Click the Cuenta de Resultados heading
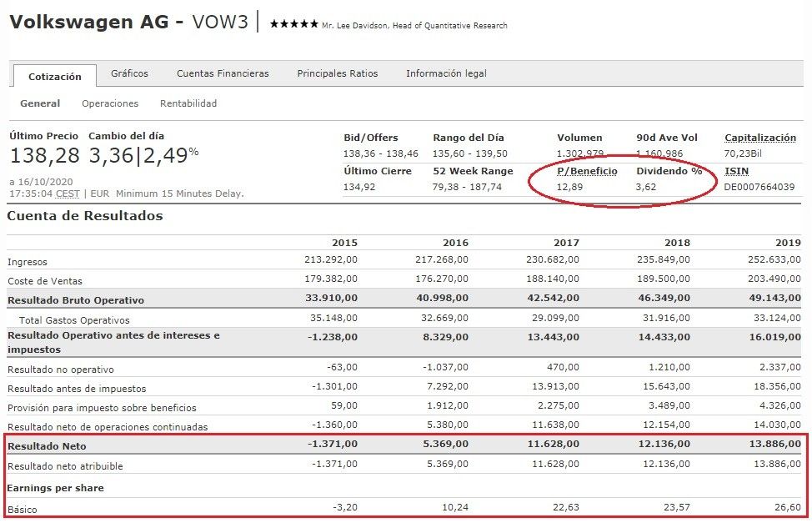 point(85,215)
